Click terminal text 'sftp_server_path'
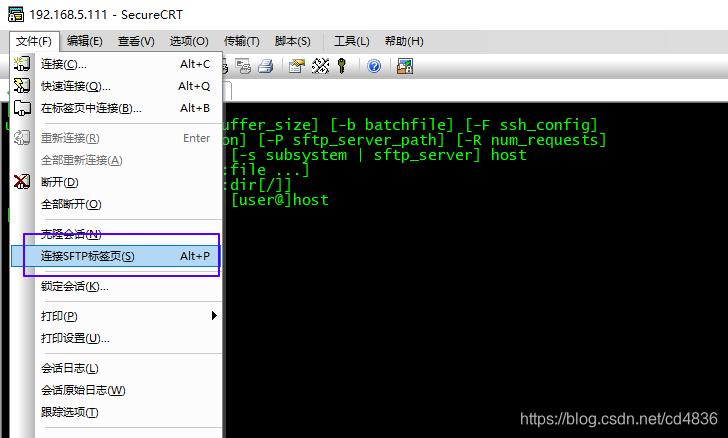The image size is (728, 438). coord(365,140)
